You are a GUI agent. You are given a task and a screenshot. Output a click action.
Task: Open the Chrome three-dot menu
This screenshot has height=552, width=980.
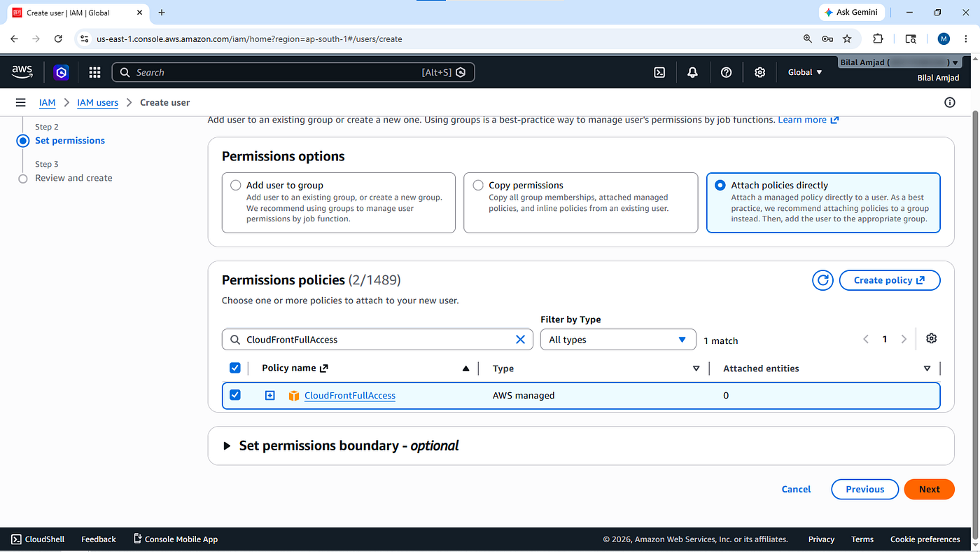tap(966, 39)
